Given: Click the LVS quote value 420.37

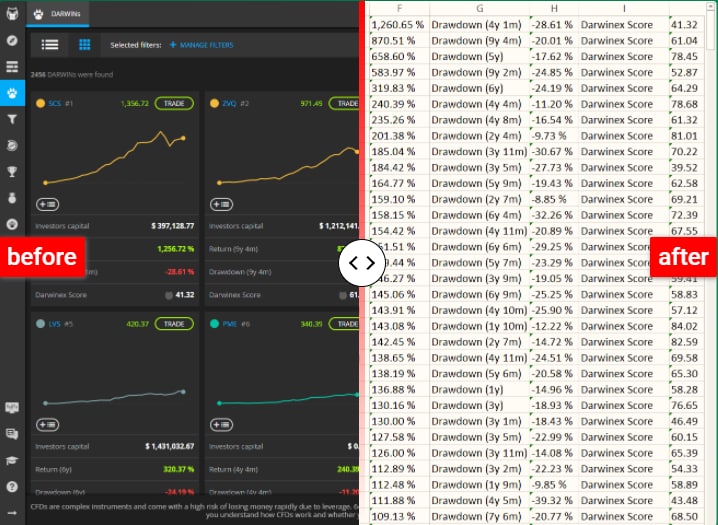Looking at the screenshot, I should click(137, 324).
